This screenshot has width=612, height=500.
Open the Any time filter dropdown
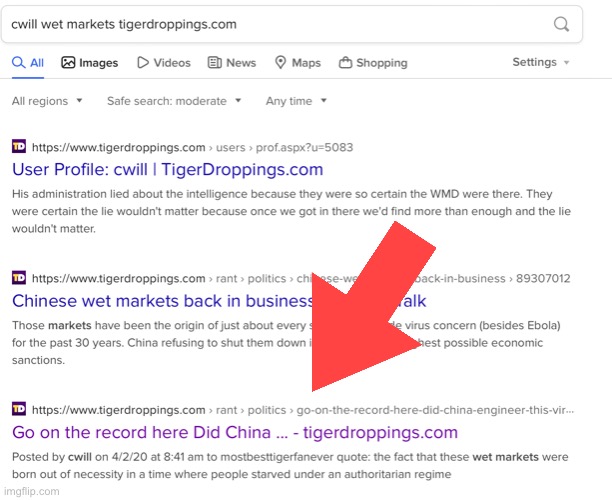pyautogui.click(x=295, y=101)
